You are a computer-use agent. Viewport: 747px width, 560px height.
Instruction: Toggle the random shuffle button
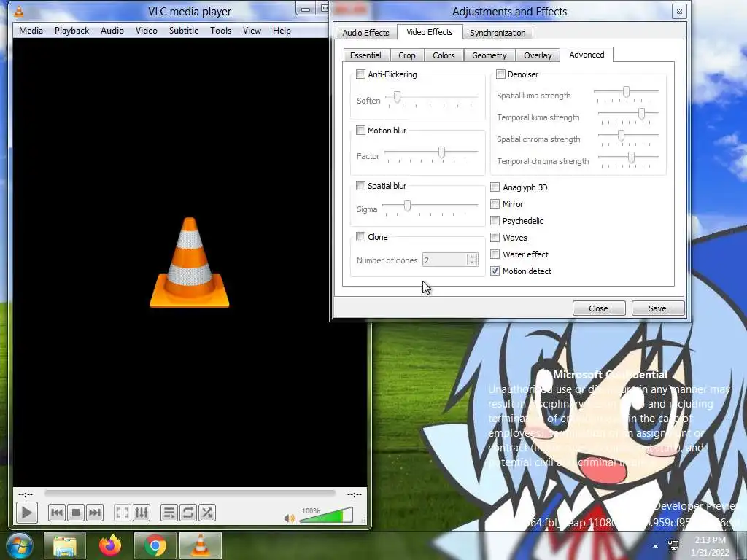point(206,513)
